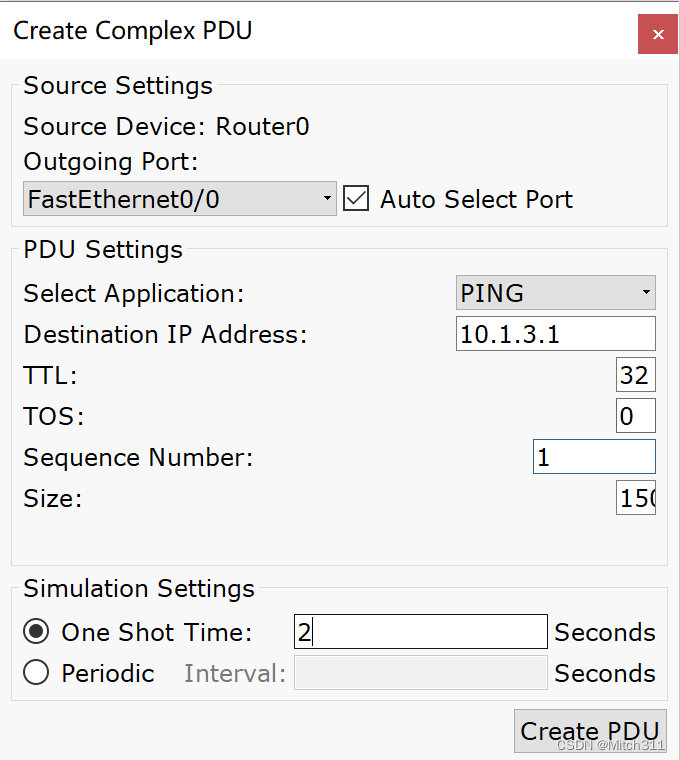Click the One Shot Time label

(156, 632)
